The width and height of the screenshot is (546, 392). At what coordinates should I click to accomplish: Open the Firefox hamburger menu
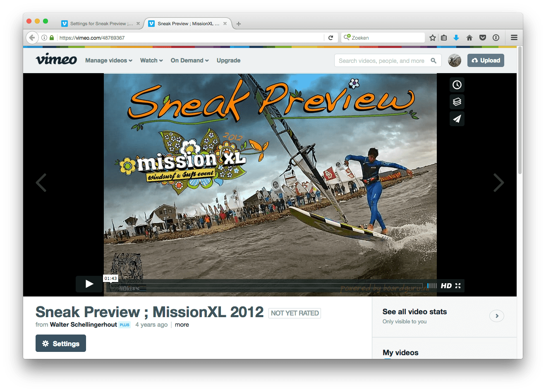pyautogui.click(x=514, y=38)
